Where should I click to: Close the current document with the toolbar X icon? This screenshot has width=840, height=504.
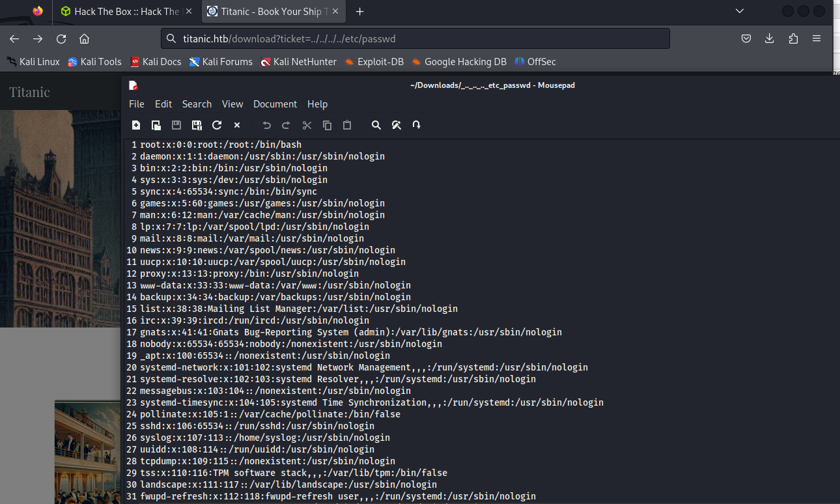(237, 125)
